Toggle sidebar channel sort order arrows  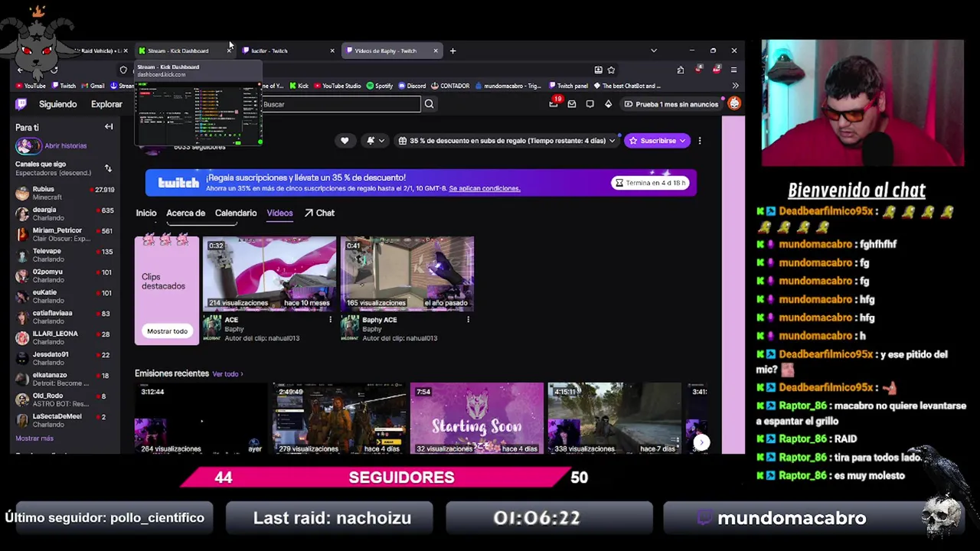click(108, 168)
